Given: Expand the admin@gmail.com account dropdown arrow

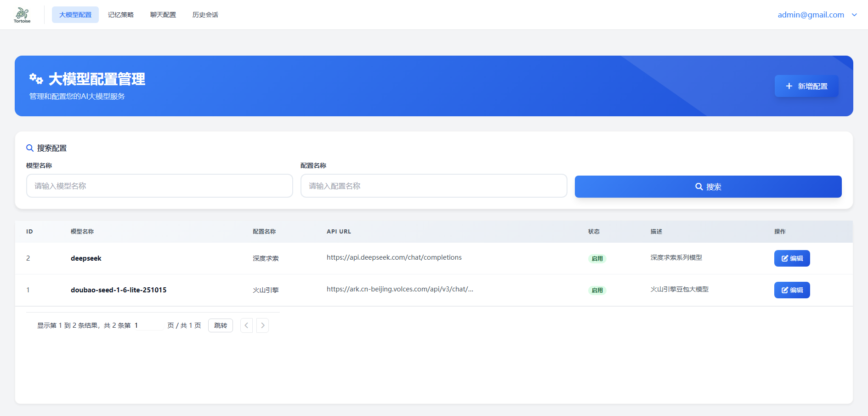Looking at the screenshot, I should (854, 15).
